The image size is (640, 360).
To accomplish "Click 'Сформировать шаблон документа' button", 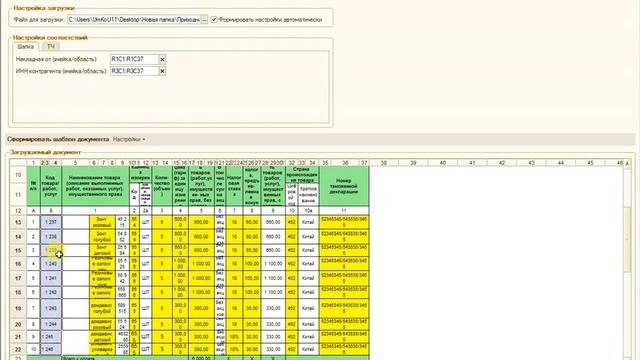I will (58, 139).
